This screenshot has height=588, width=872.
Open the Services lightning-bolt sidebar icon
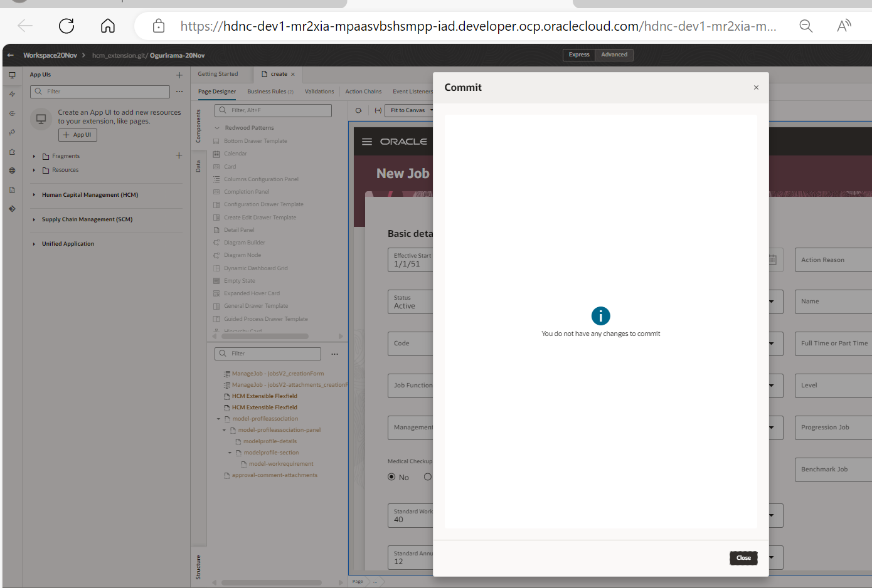click(12, 94)
